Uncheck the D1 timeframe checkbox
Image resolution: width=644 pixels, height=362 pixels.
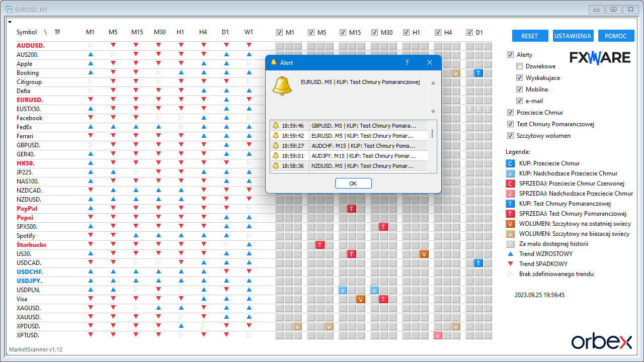(469, 33)
